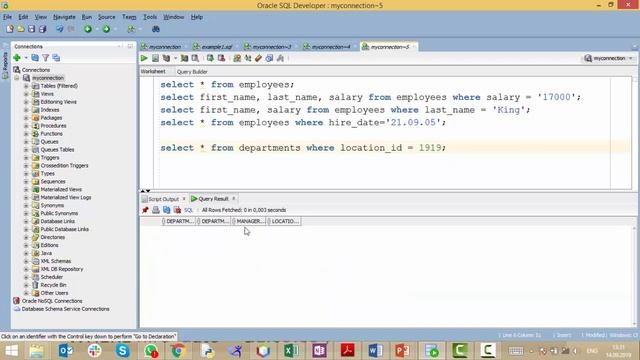The width and height of the screenshot is (640, 360).
Task: Click the red pin Freeze View icon
Action: tap(145, 210)
